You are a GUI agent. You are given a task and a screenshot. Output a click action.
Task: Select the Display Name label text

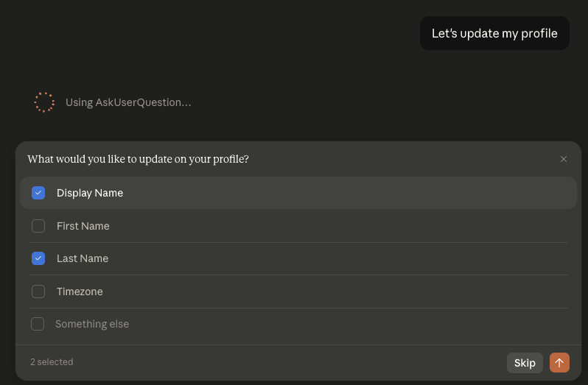click(90, 193)
